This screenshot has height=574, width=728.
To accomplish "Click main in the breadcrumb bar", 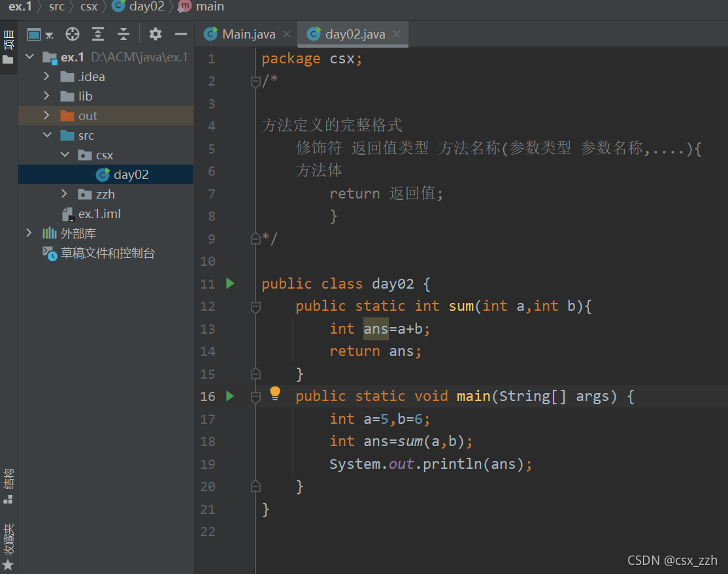I will click(x=201, y=7).
